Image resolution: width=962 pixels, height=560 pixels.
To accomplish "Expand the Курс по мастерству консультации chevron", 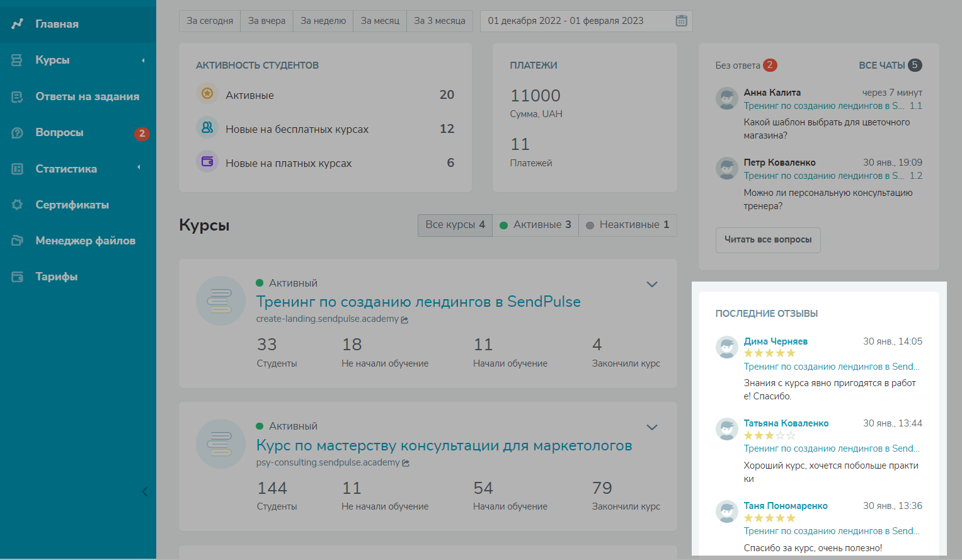I will pos(652,427).
